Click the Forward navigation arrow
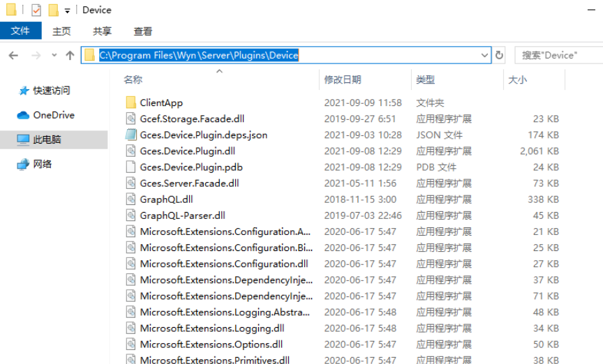 [36, 55]
